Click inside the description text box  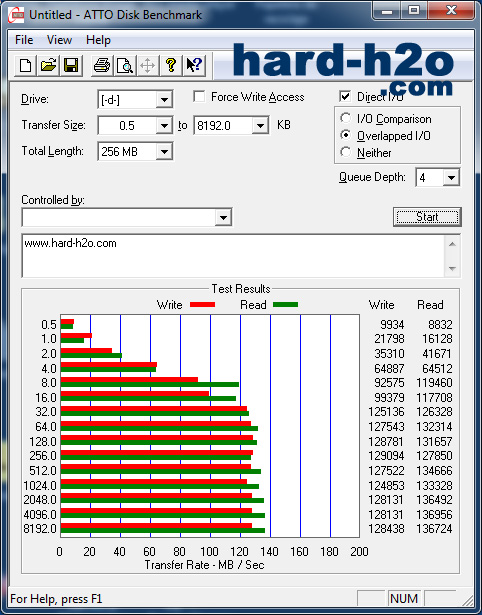point(234,256)
